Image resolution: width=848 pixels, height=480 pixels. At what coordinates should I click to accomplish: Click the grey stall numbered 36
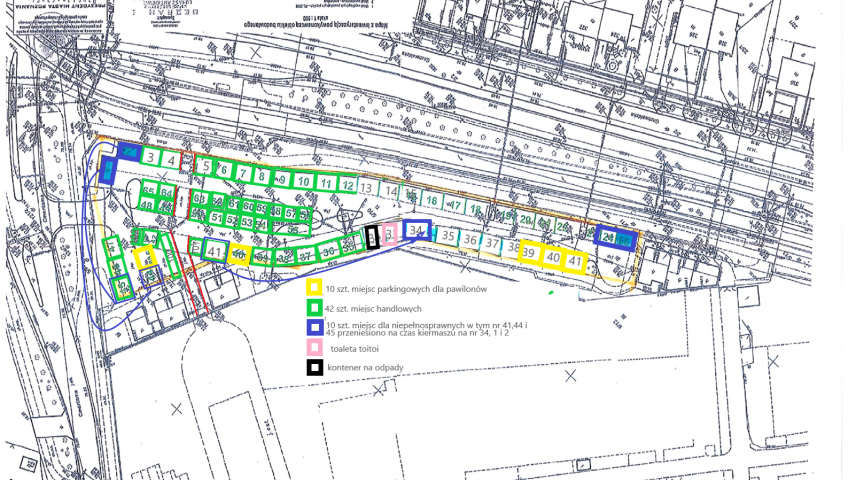click(471, 240)
